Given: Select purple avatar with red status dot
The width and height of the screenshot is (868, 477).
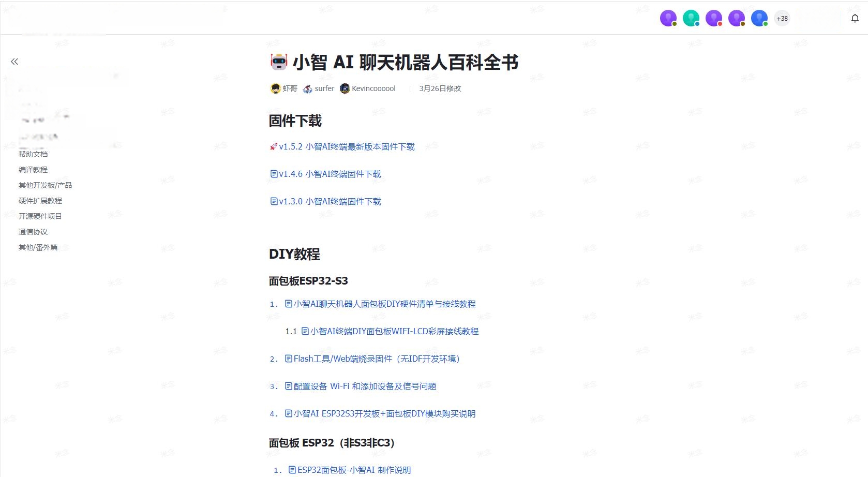Looking at the screenshot, I should pos(714,19).
